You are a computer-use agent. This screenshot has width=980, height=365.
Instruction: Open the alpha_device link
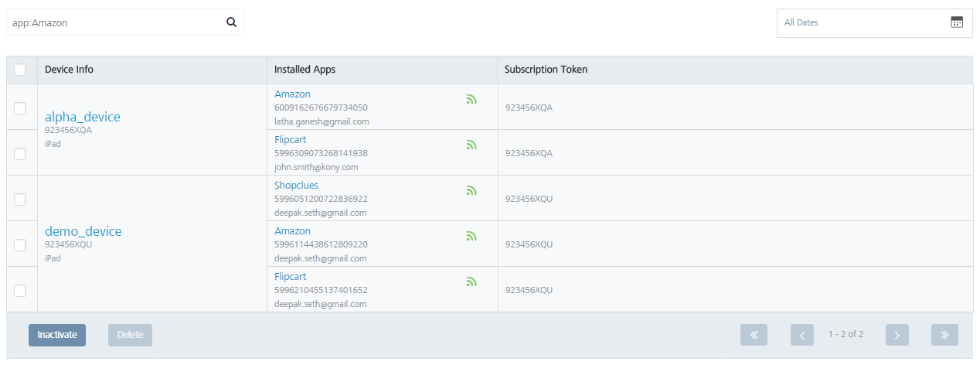(x=83, y=117)
